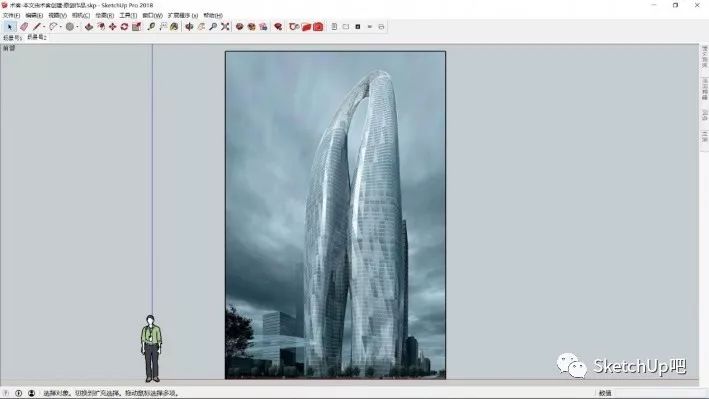This screenshot has height=399, width=709.
Task: Expand the Arc tool dropdown arrow
Action: [61, 27]
